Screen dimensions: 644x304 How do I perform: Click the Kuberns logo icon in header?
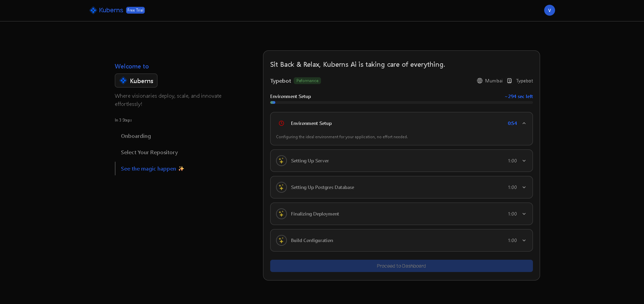[x=93, y=10]
